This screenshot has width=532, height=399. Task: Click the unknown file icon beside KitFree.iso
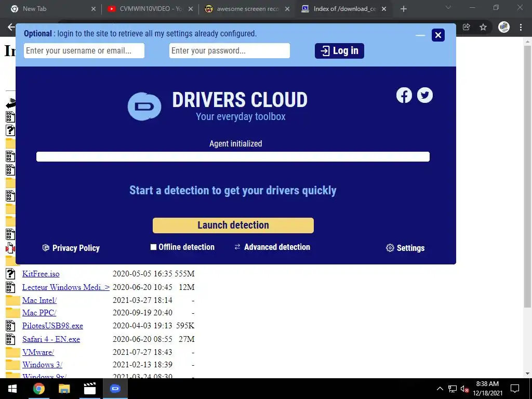[x=10, y=274]
